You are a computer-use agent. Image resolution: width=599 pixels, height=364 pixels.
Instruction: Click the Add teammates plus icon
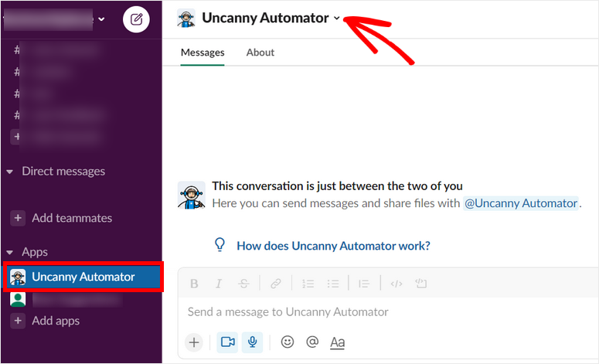(18, 218)
